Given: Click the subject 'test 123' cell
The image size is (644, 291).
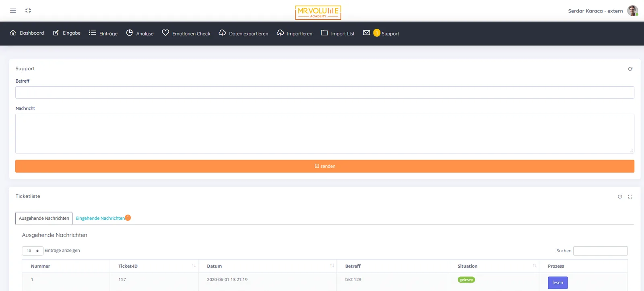Looking at the screenshot, I should pos(353,279).
